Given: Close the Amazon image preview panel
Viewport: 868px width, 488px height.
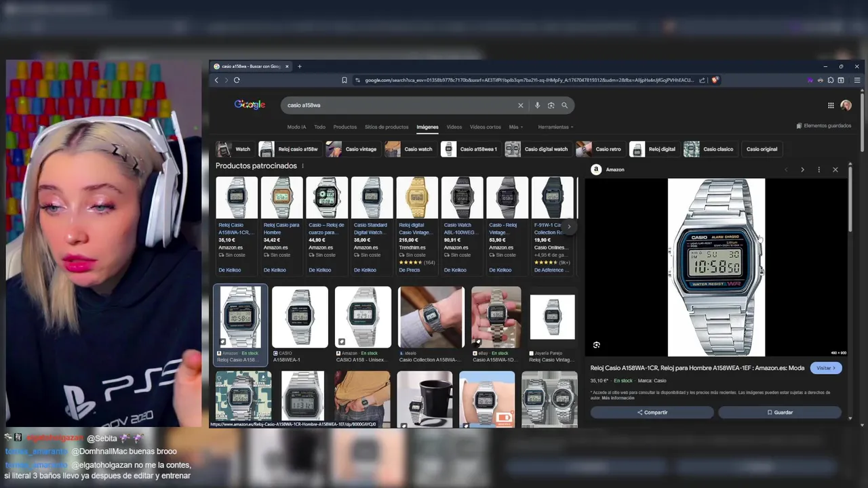Looking at the screenshot, I should (835, 169).
